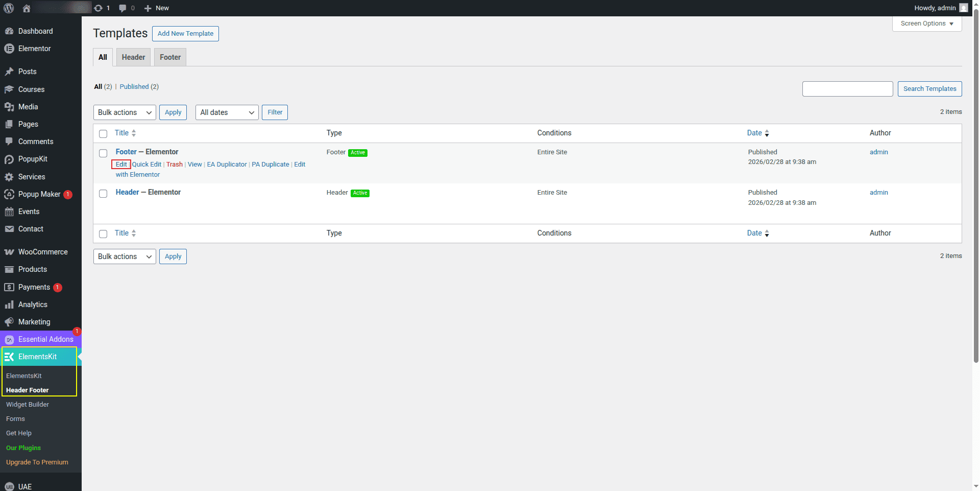Click the Events calendar icon

tap(9, 212)
